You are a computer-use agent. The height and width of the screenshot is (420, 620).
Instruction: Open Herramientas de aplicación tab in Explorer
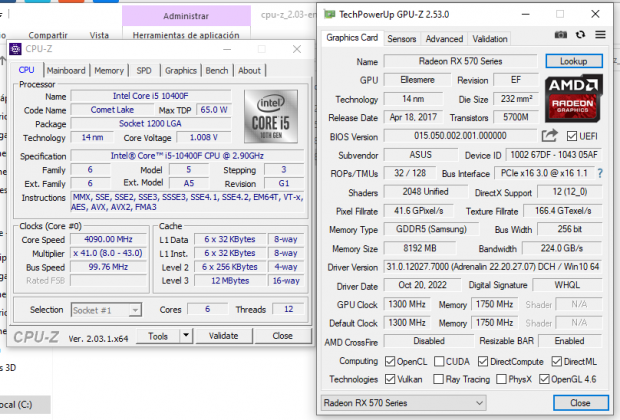186,35
